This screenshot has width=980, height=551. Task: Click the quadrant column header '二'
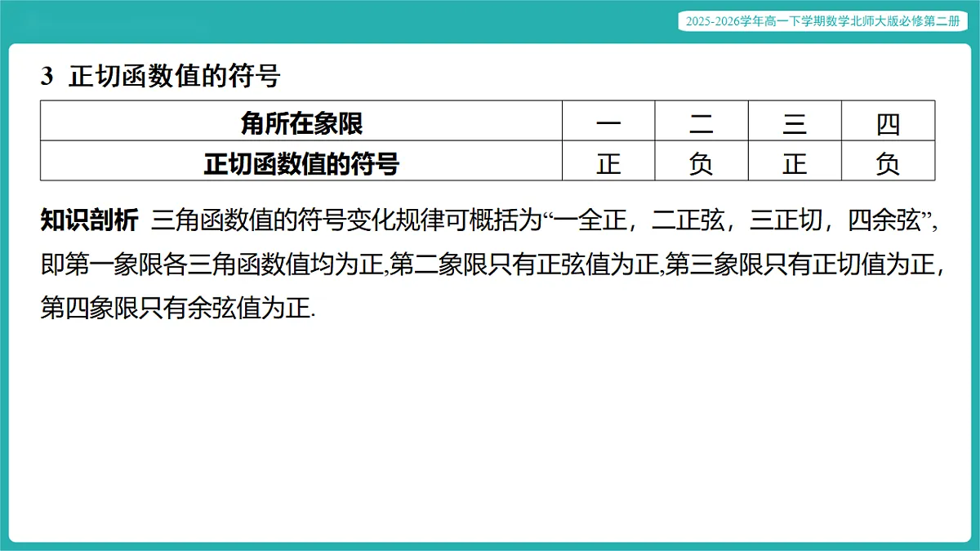coord(702,122)
